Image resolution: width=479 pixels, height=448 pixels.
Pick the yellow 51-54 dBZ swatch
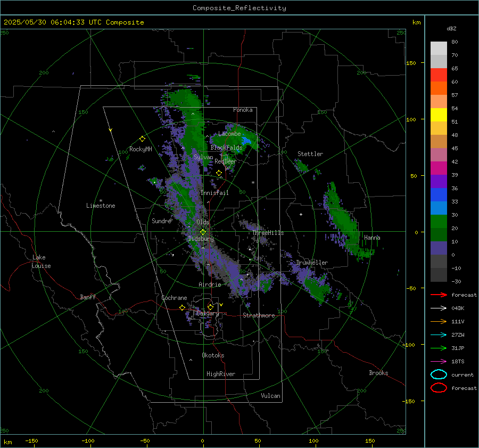coord(439,115)
